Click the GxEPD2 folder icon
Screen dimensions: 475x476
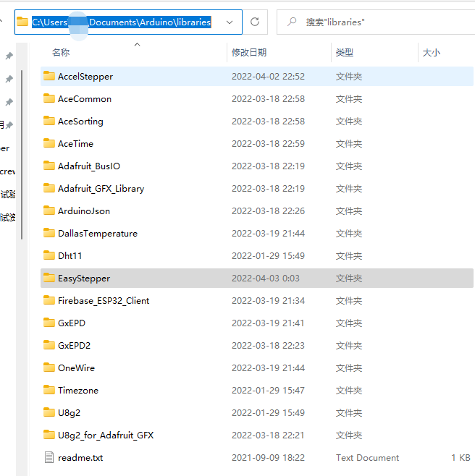49,345
